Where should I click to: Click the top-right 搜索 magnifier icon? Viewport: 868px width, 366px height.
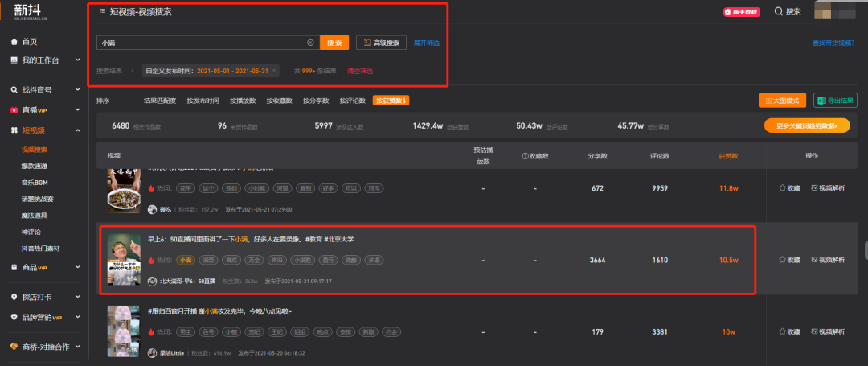click(778, 11)
